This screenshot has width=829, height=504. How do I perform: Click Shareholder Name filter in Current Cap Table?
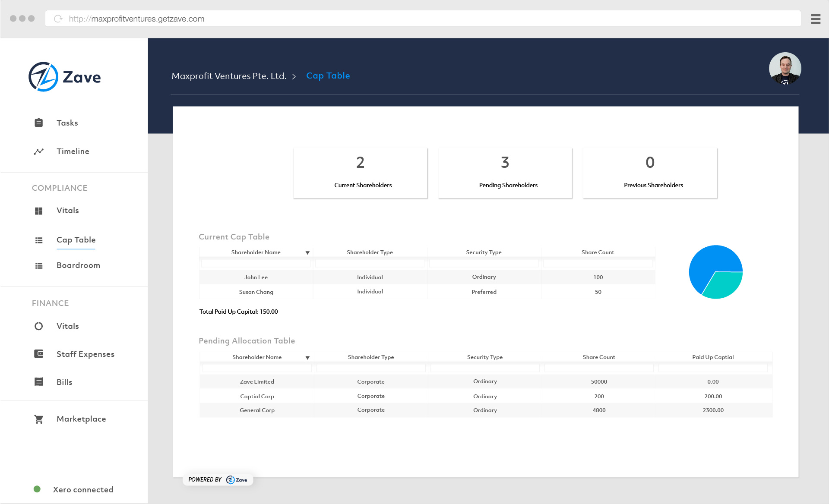click(x=256, y=263)
